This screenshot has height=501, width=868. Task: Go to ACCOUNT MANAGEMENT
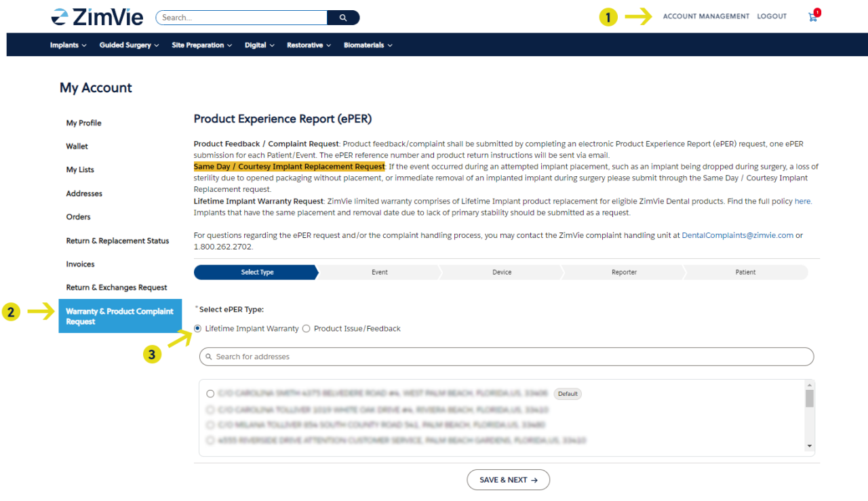pyautogui.click(x=706, y=16)
